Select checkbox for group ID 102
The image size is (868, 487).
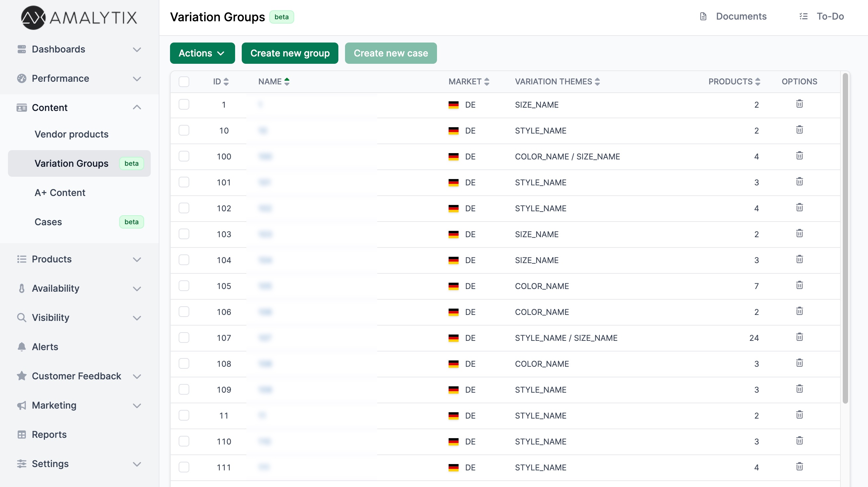pos(184,208)
